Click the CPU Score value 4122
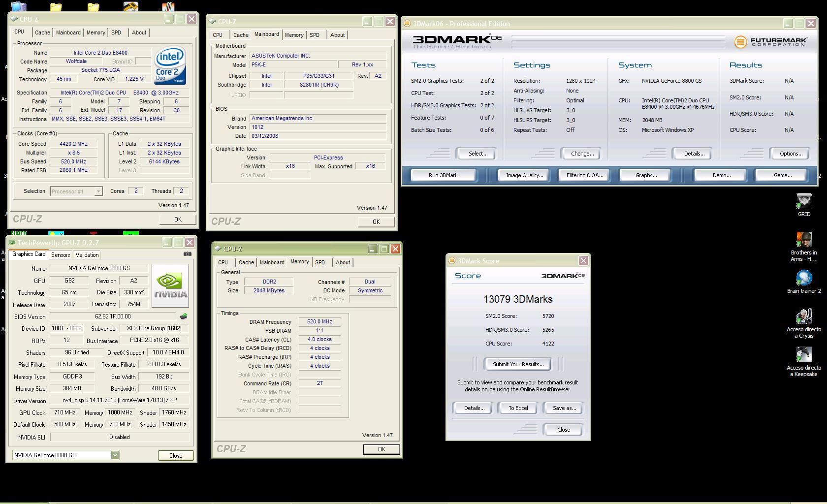This screenshot has height=504, width=827. point(548,344)
